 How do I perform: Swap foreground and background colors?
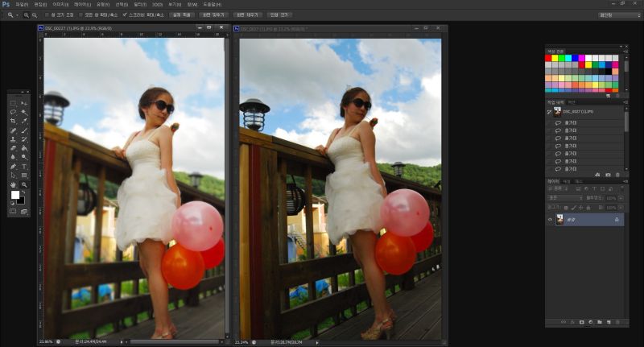point(24,192)
